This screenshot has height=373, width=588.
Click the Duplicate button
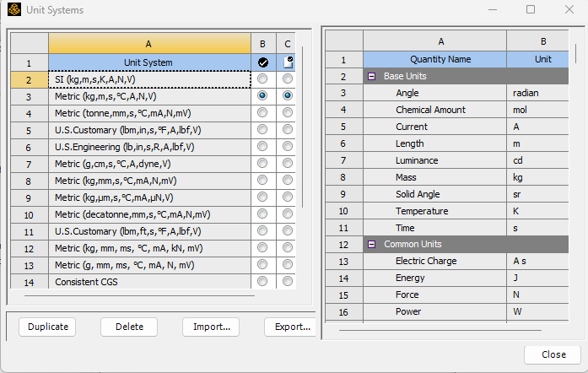47,327
